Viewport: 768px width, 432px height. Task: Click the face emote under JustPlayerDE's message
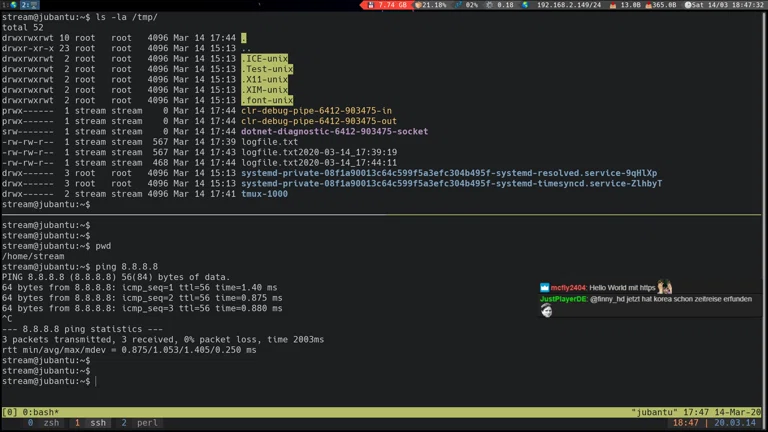547,311
